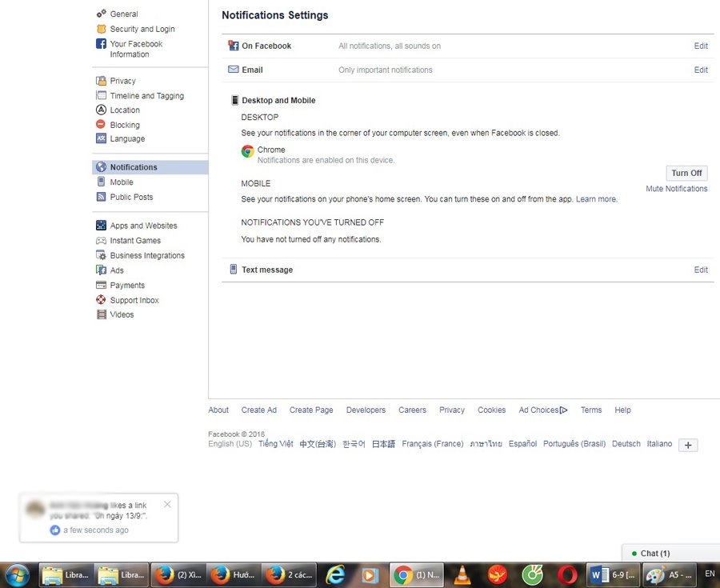Select the Privacy lock icon
The width and height of the screenshot is (720, 588).
point(101,81)
